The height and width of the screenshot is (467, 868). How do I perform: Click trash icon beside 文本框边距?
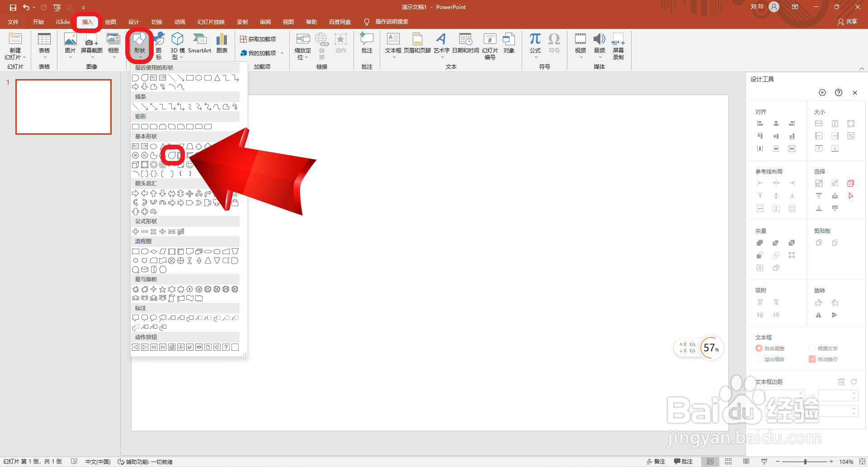pyautogui.click(x=841, y=382)
